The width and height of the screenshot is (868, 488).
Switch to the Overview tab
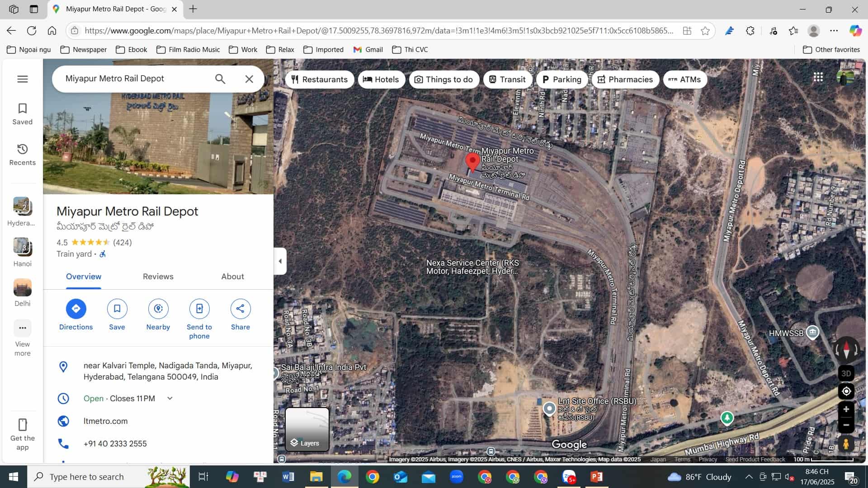(84, 277)
